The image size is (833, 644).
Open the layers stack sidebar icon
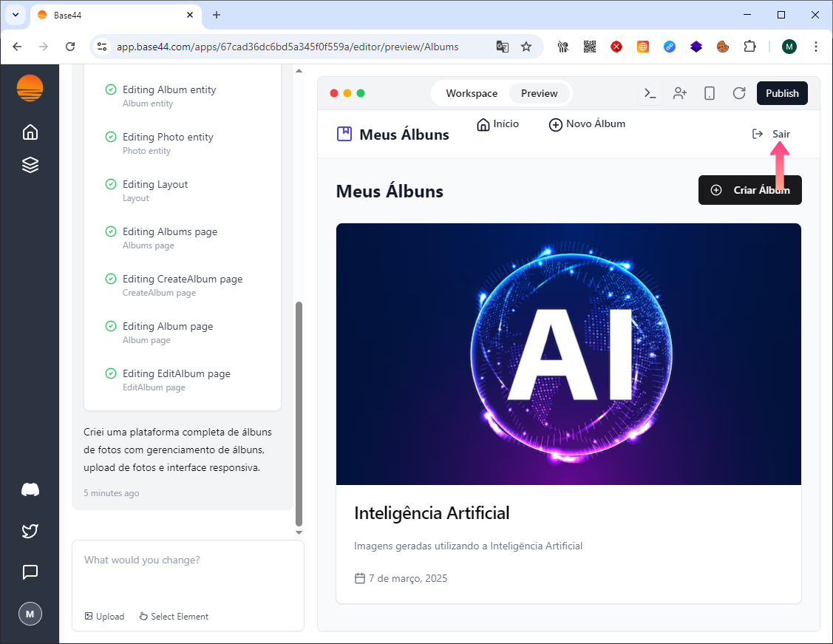(30, 165)
